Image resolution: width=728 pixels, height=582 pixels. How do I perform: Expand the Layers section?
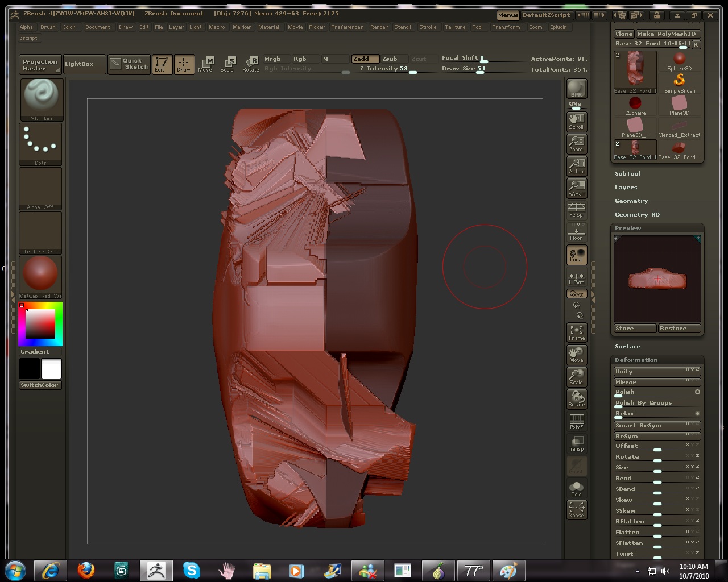[x=626, y=188]
